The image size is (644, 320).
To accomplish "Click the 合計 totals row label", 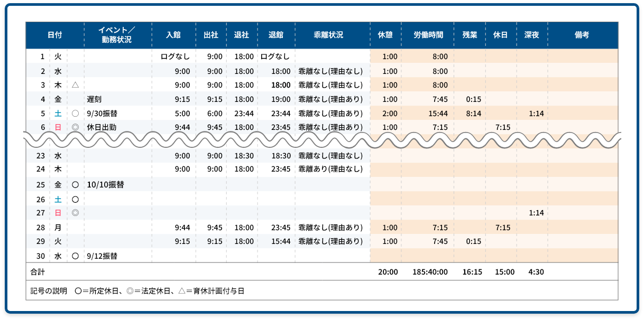I will [x=38, y=272].
